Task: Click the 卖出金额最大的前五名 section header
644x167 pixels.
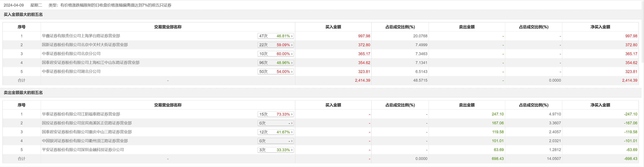Action: point(23,93)
